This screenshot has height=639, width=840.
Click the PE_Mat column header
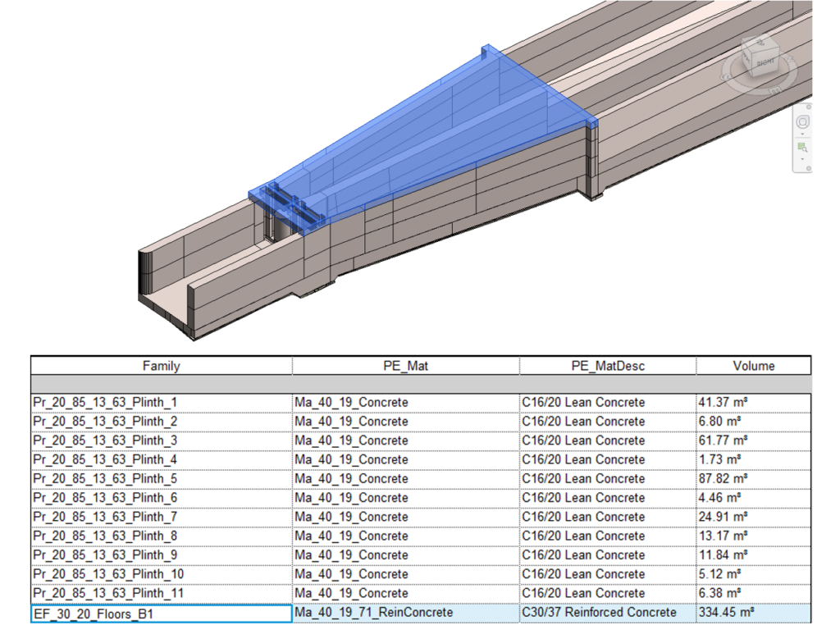pos(405,366)
